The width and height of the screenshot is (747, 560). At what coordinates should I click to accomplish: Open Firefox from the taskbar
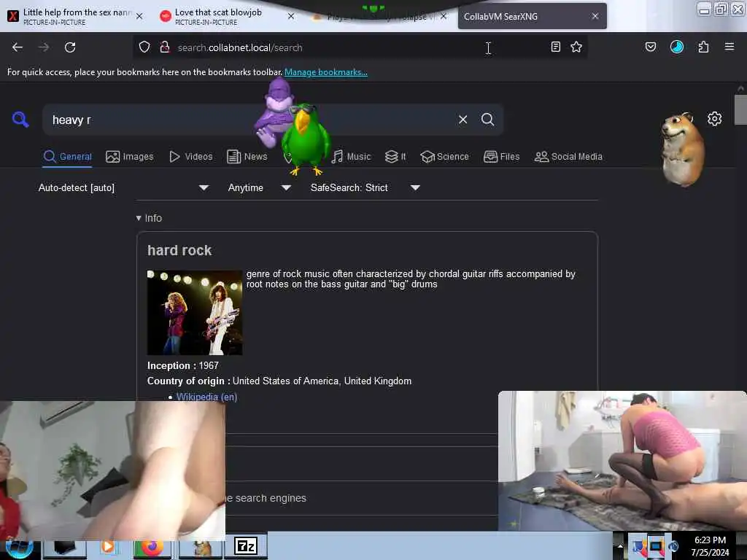point(152,547)
